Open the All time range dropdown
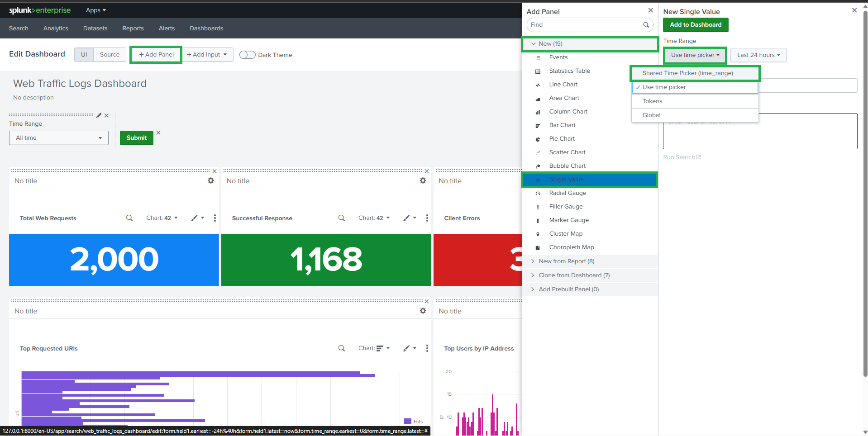 click(59, 138)
